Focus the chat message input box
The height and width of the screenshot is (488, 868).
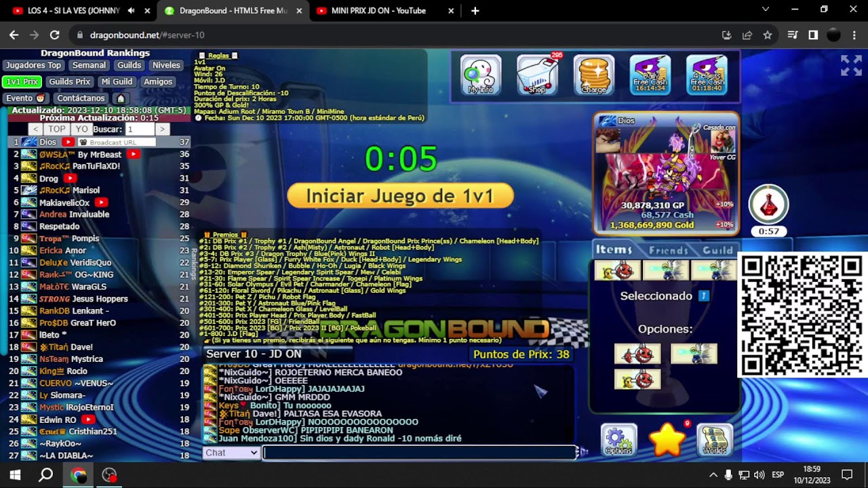(x=419, y=453)
